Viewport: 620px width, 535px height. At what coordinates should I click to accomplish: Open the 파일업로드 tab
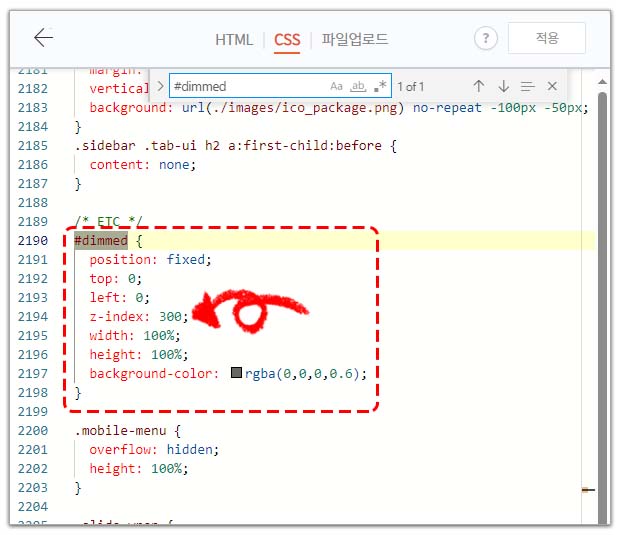(x=355, y=39)
